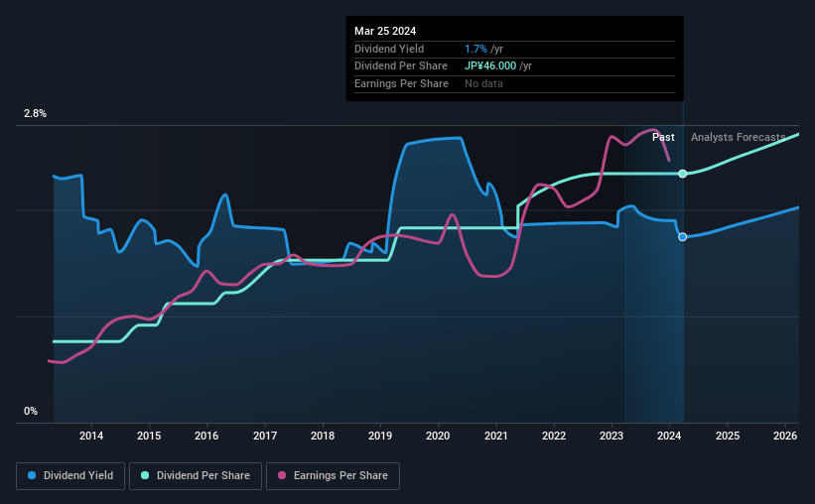Click the No data earnings value
Viewport: 815px width, 504px height.
pos(483,83)
